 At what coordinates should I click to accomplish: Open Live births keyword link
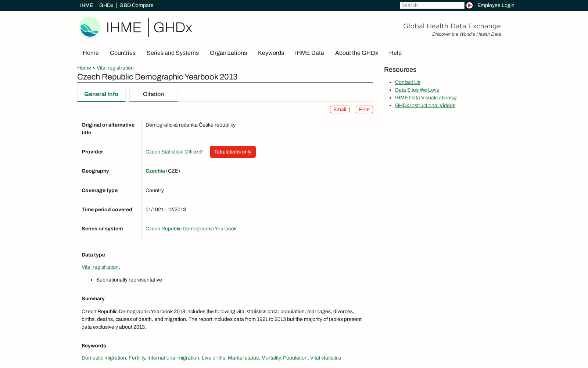coord(214,358)
